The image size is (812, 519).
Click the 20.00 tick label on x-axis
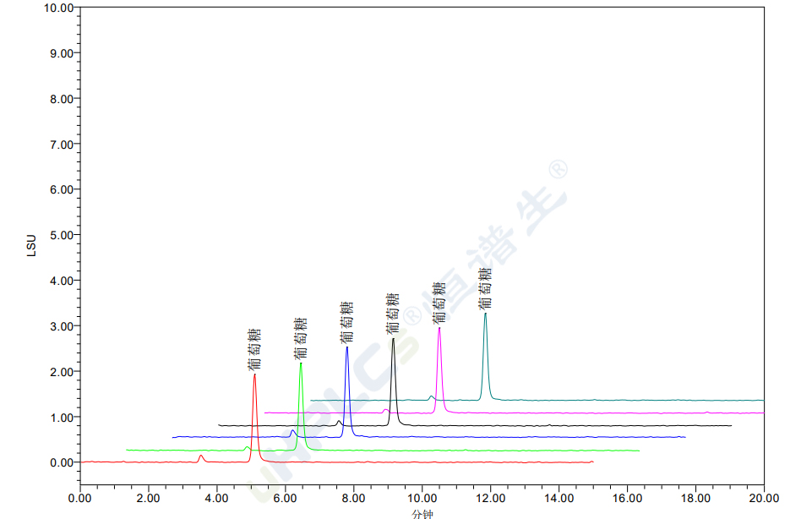coord(763,499)
